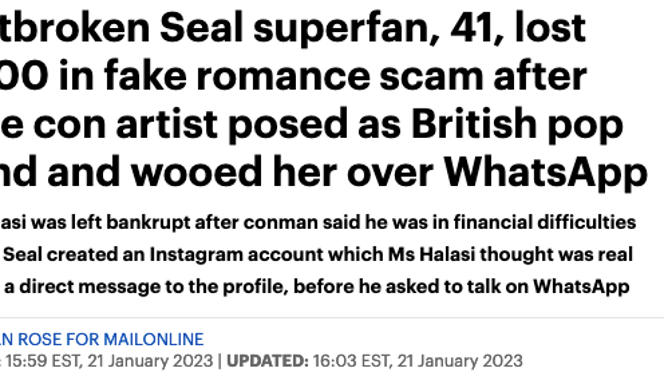This screenshot has height=376, width=668.
Task: Click the bold 'UPDATED:' label
Action: [267, 361]
